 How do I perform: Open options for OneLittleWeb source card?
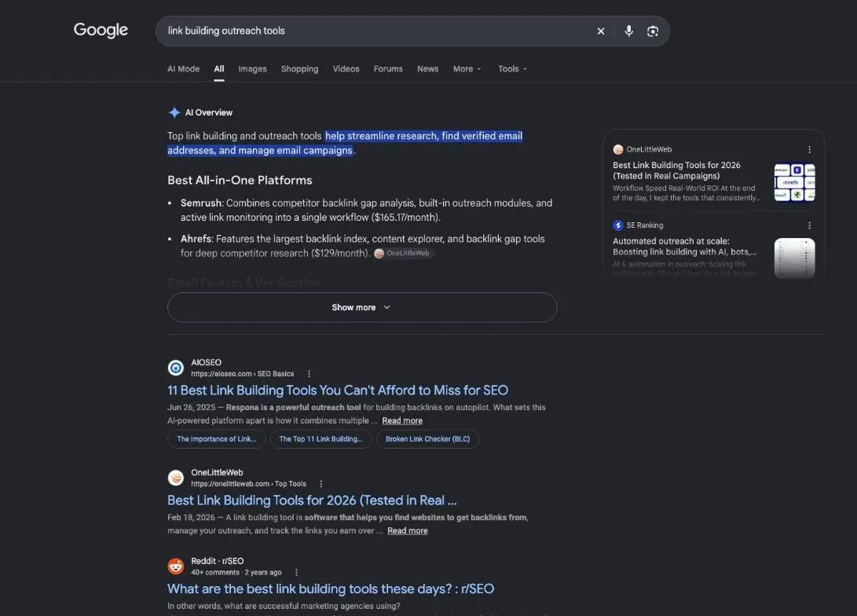coord(809,149)
